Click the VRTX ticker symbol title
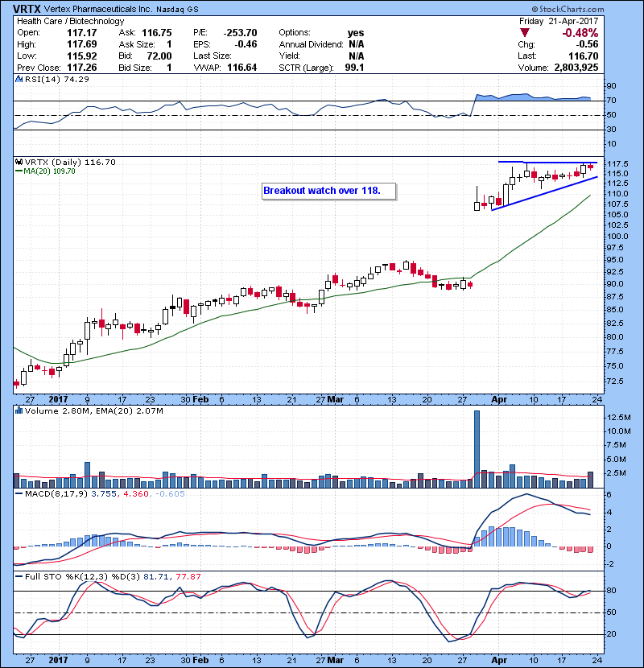 pos(27,9)
